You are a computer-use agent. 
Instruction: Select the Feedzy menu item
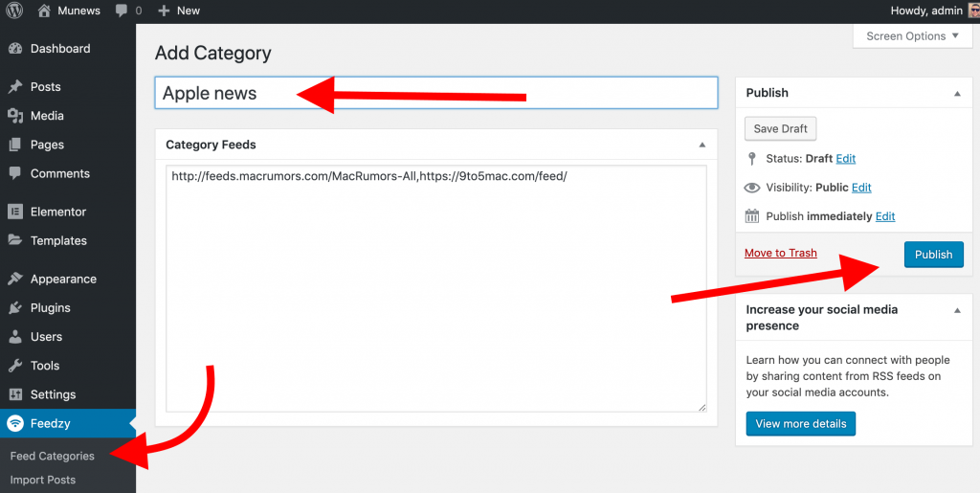(x=50, y=423)
